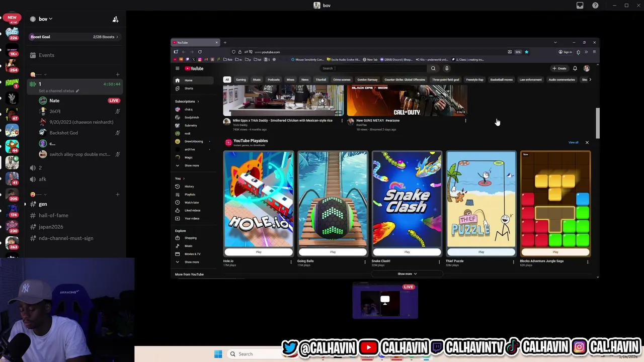644x362 pixels.
Task: Open a new browser tab
Action: (x=225, y=42)
